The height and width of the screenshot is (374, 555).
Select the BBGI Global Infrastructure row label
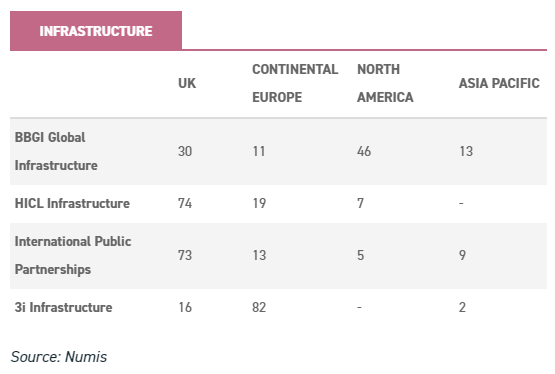[x=56, y=151]
